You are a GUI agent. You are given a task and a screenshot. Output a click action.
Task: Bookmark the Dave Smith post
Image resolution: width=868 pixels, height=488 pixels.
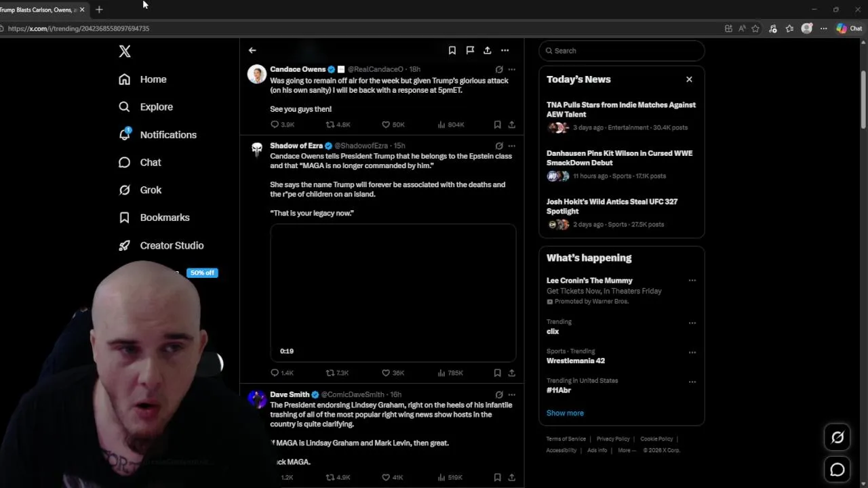click(497, 477)
